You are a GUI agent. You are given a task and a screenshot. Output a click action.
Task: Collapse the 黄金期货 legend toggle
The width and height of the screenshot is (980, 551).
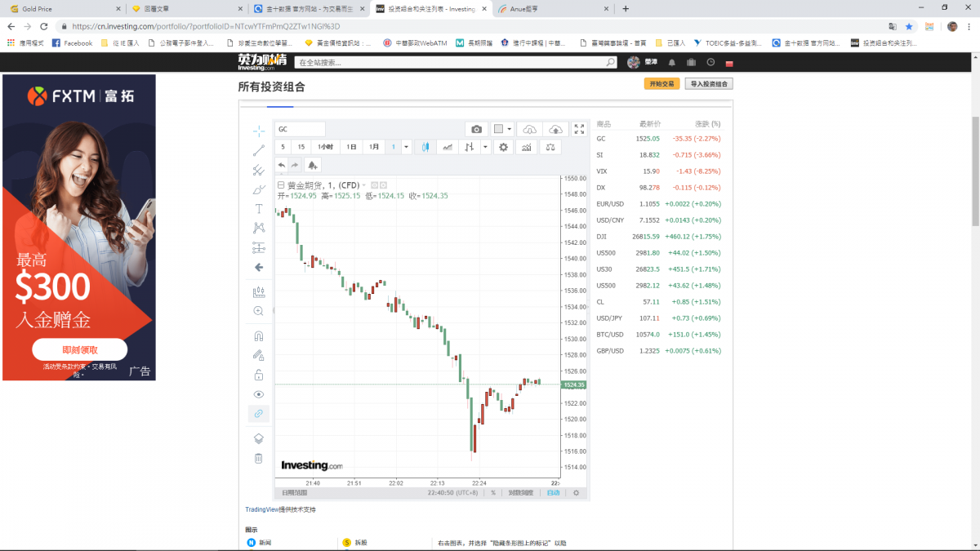tap(281, 185)
